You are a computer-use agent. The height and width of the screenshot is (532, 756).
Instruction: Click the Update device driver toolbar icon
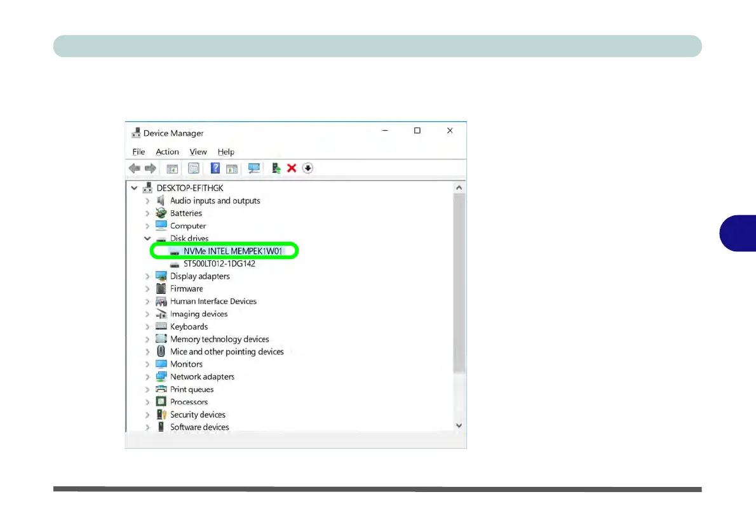[x=276, y=168]
